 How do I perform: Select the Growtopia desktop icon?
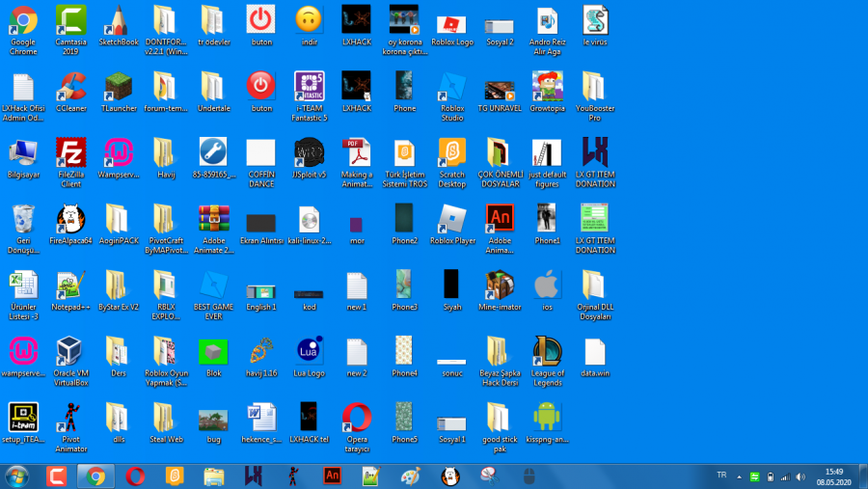pos(547,87)
